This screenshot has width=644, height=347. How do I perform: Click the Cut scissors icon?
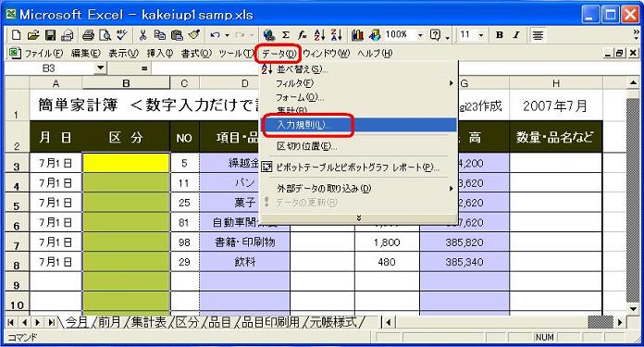(142, 35)
